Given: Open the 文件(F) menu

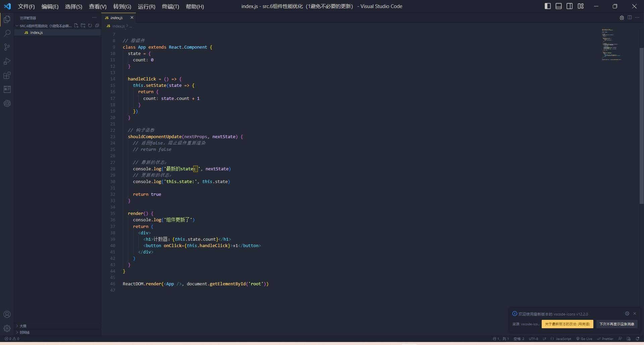Looking at the screenshot, I should pyautogui.click(x=26, y=6).
